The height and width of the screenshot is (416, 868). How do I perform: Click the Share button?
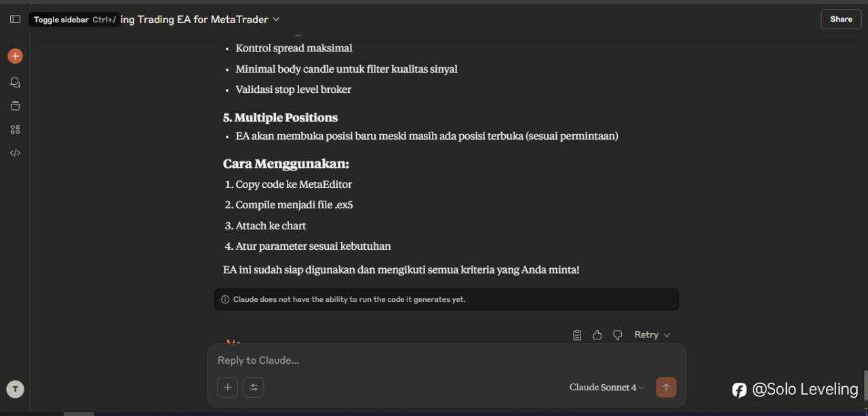coord(841,19)
